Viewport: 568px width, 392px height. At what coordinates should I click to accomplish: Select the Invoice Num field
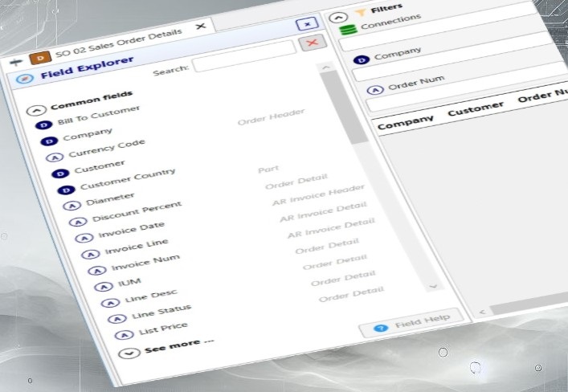pyautogui.click(x=145, y=262)
